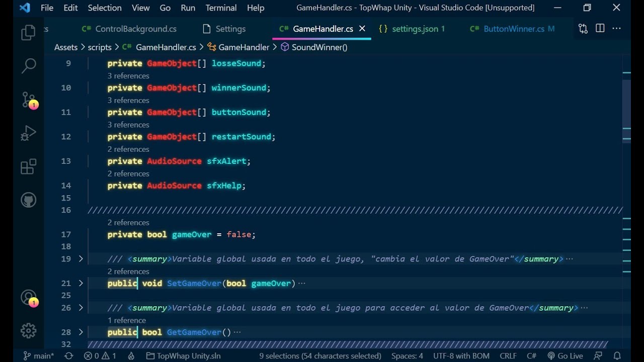Split the editor to the right
The image size is (644, 362).
coord(600,29)
